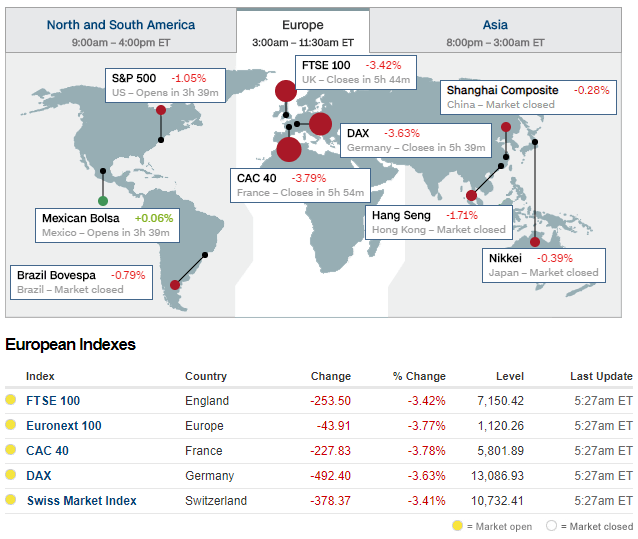Click the S&P 500 red map dot
638x539 pixels.
[x=161, y=111]
